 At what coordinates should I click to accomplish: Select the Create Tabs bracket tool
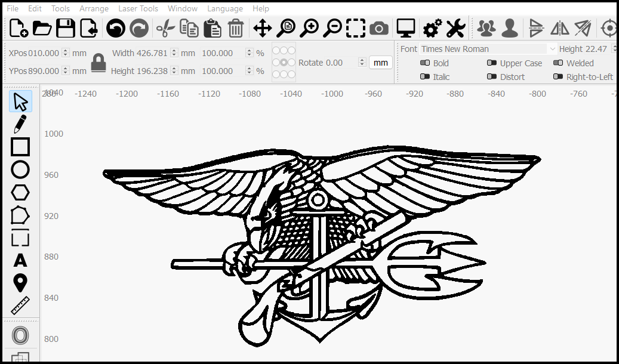pyautogui.click(x=20, y=237)
